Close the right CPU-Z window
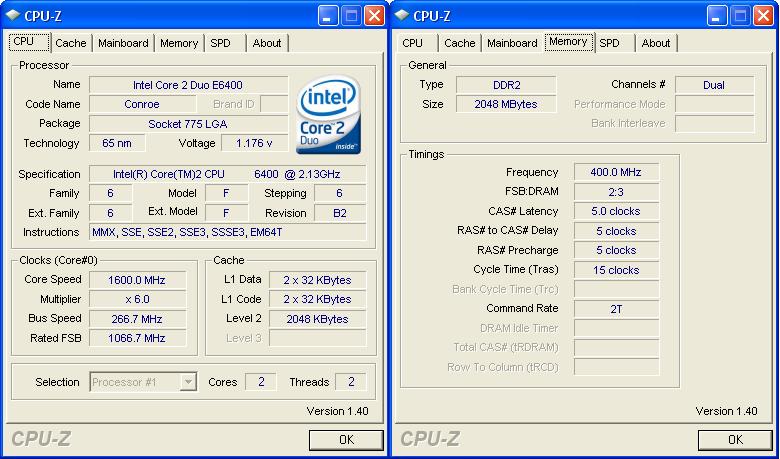Viewport: 780px width, 459px height. (763, 16)
